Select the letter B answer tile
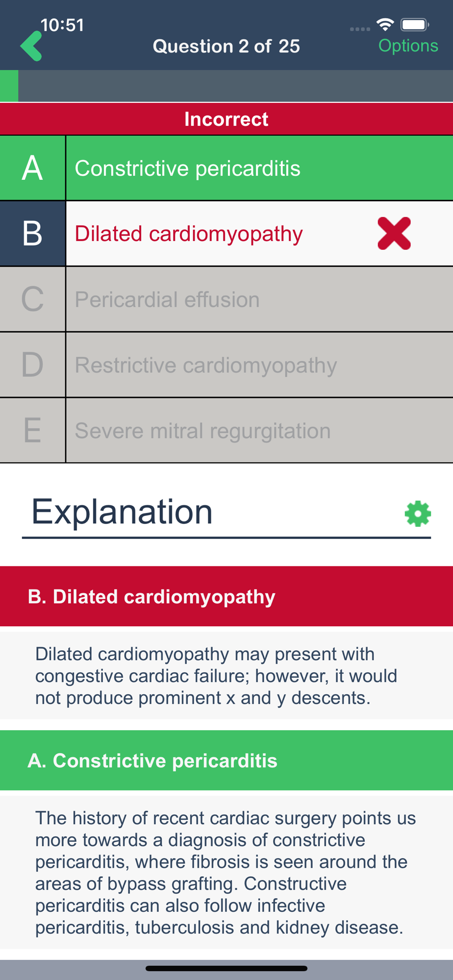 32,234
